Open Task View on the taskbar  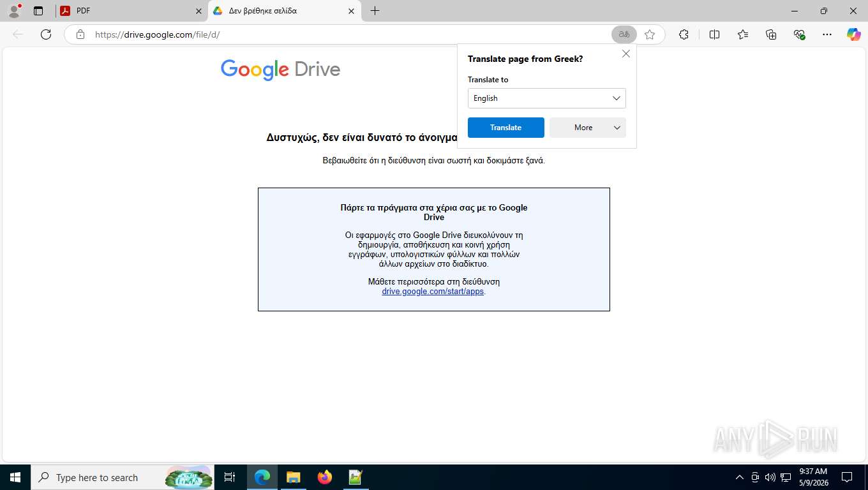(230, 477)
